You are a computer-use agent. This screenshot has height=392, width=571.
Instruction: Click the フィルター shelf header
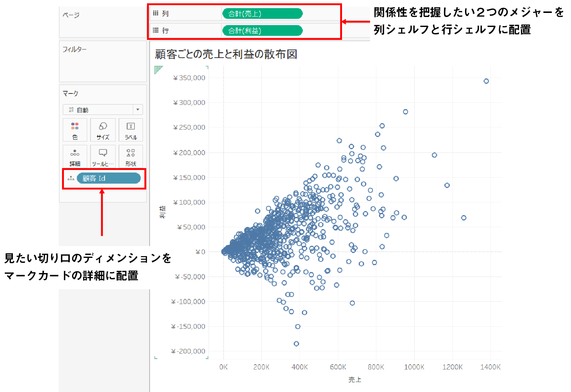(74, 49)
